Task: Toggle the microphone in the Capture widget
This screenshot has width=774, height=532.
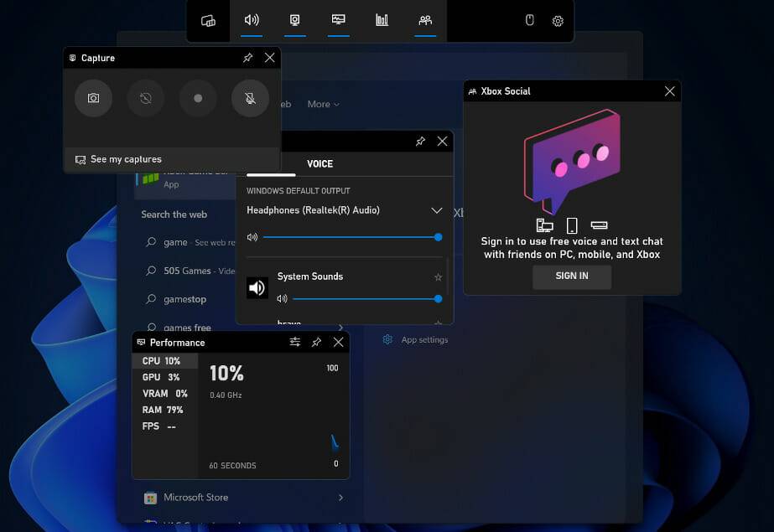Action: point(250,98)
